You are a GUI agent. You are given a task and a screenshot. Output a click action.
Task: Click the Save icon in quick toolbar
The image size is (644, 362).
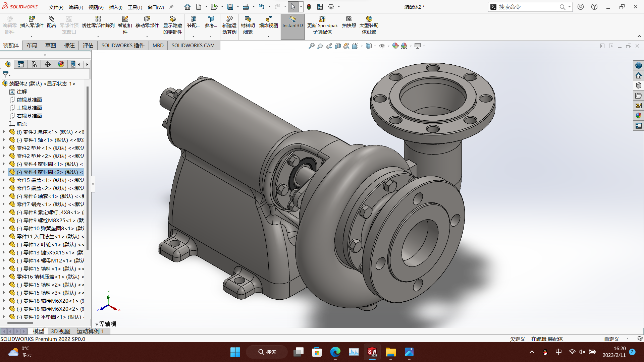(230, 7)
